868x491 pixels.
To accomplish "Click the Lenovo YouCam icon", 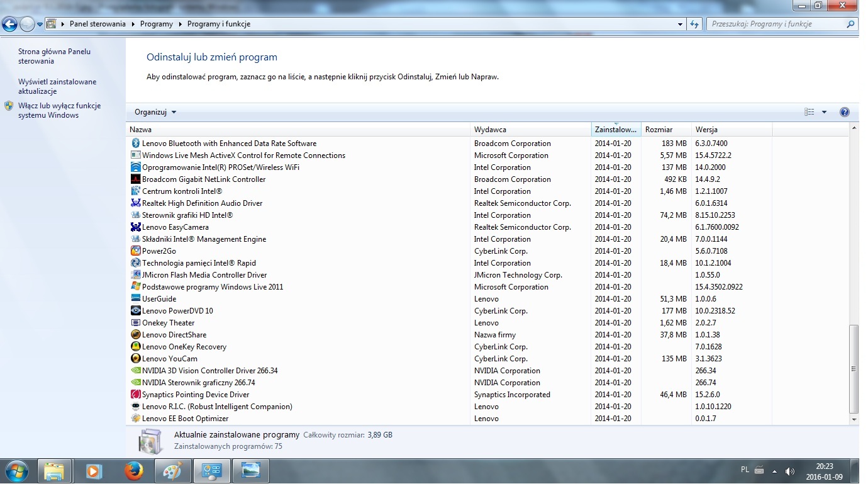I will pos(135,359).
